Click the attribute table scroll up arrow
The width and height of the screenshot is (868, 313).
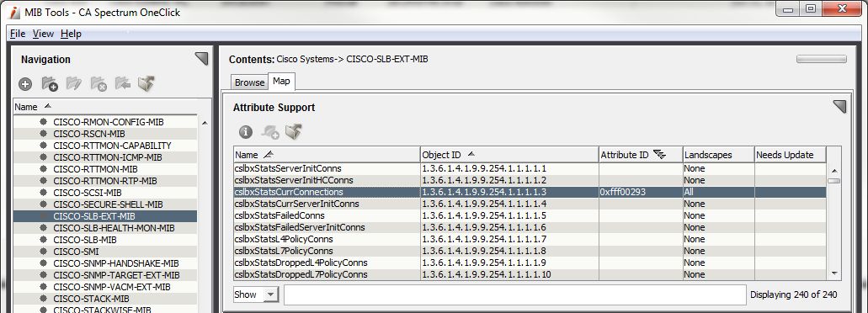pos(834,171)
